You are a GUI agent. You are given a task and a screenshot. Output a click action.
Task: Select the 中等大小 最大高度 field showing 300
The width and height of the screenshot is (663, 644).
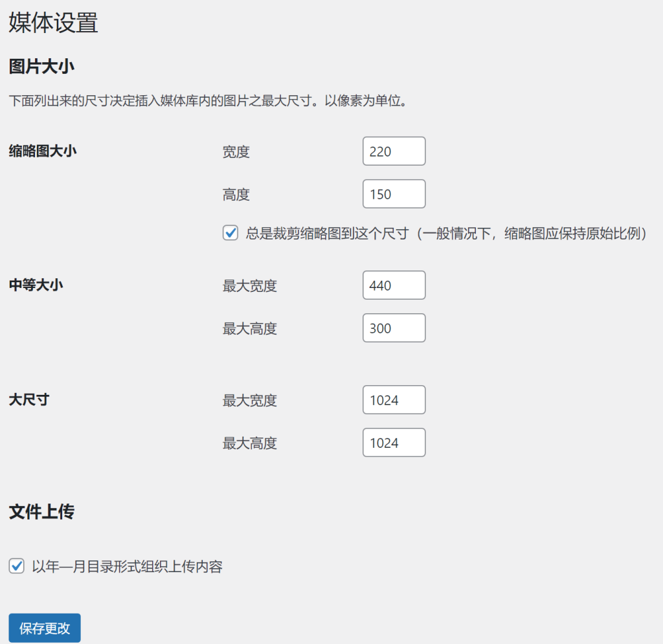(x=394, y=328)
